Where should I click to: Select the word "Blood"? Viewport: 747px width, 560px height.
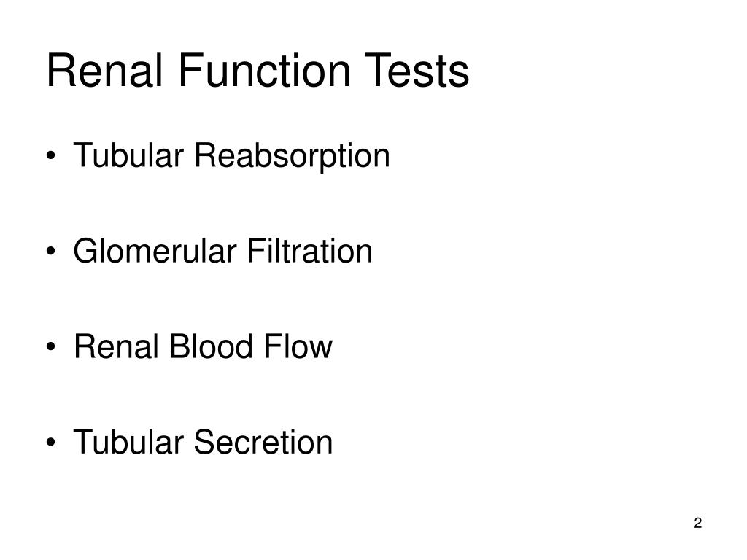coord(211,346)
